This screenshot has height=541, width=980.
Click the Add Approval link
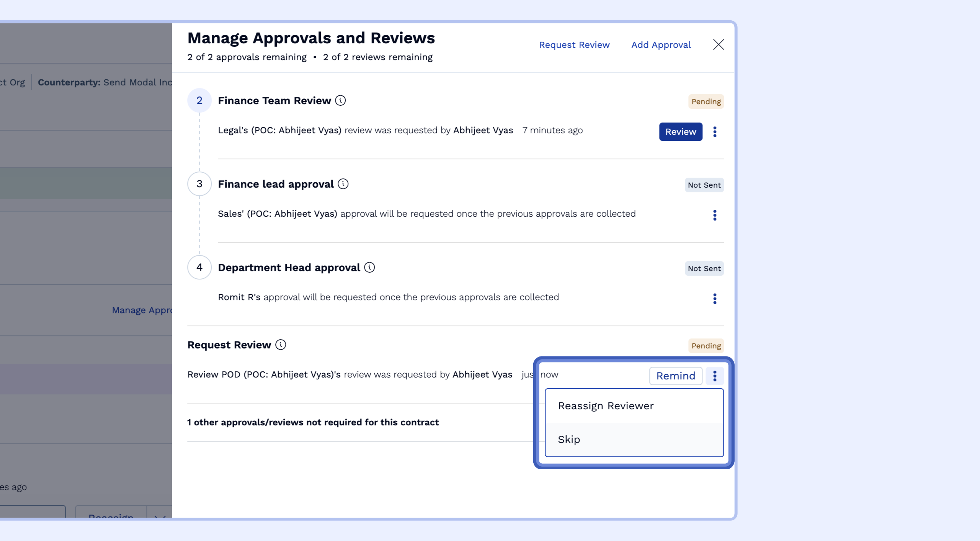pos(661,45)
